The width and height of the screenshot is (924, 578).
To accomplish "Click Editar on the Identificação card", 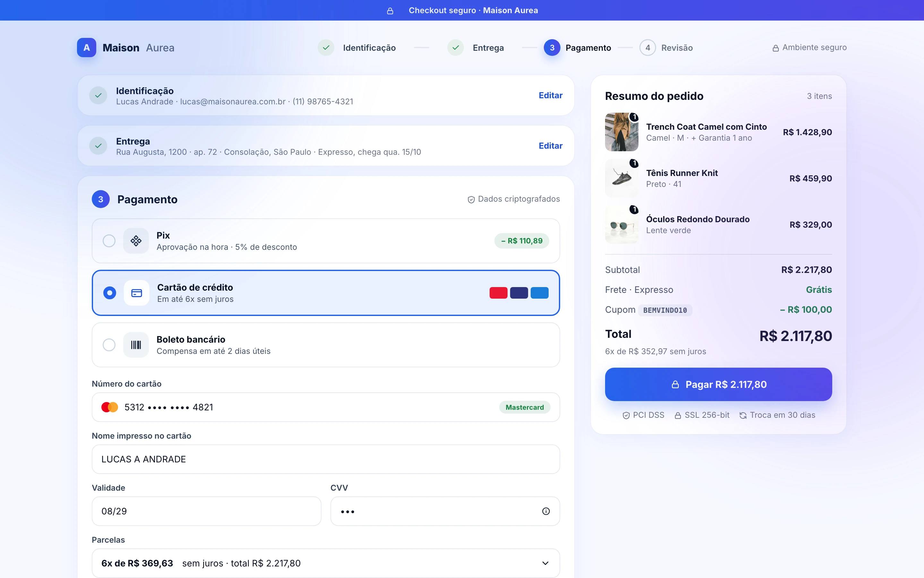I will [x=550, y=95].
